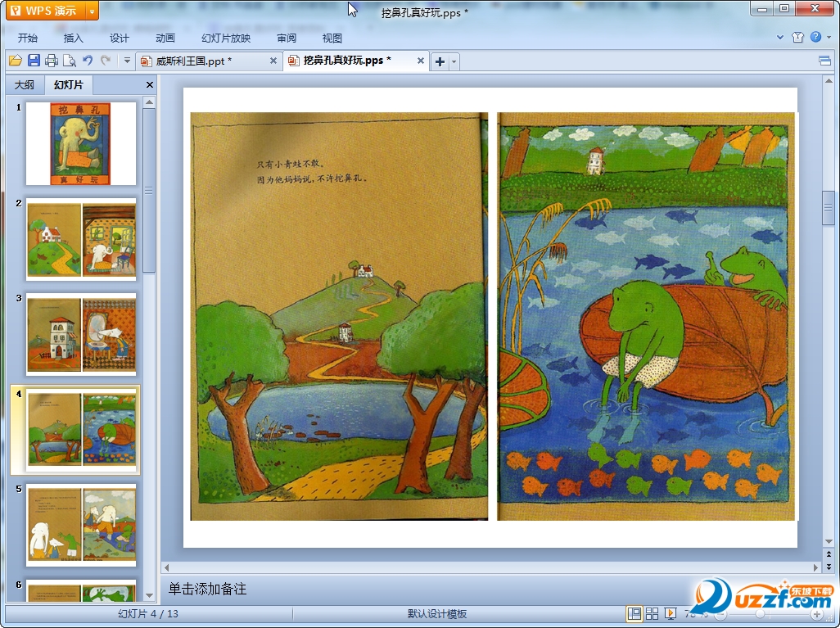Create a new document with plus button
Viewport: 840px width, 628px height.
(x=440, y=61)
